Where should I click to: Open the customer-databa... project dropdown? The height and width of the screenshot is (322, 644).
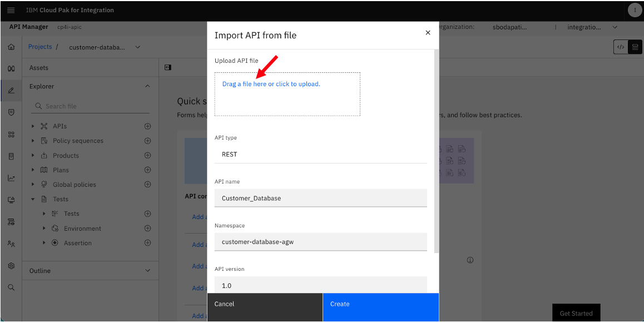pos(105,47)
